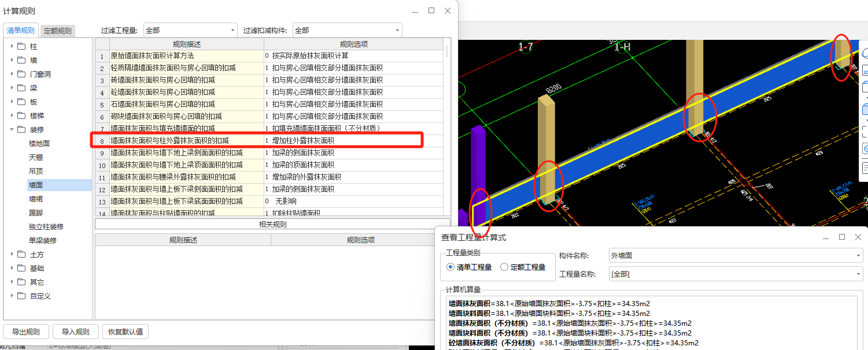Select rule row 墙面抹灰面积与墙上板下梁底面面积的扣减
The width and height of the screenshot is (868, 350).
pos(187,202)
